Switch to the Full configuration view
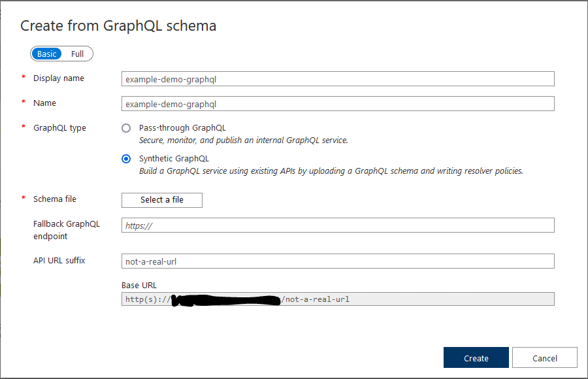The image size is (588, 379). [x=77, y=54]
